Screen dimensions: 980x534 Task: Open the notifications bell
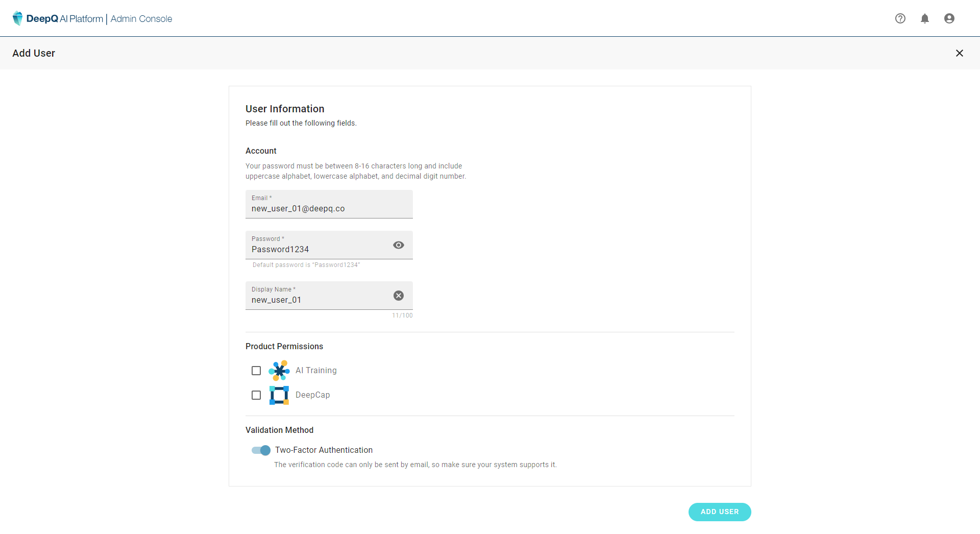(925, 18)
